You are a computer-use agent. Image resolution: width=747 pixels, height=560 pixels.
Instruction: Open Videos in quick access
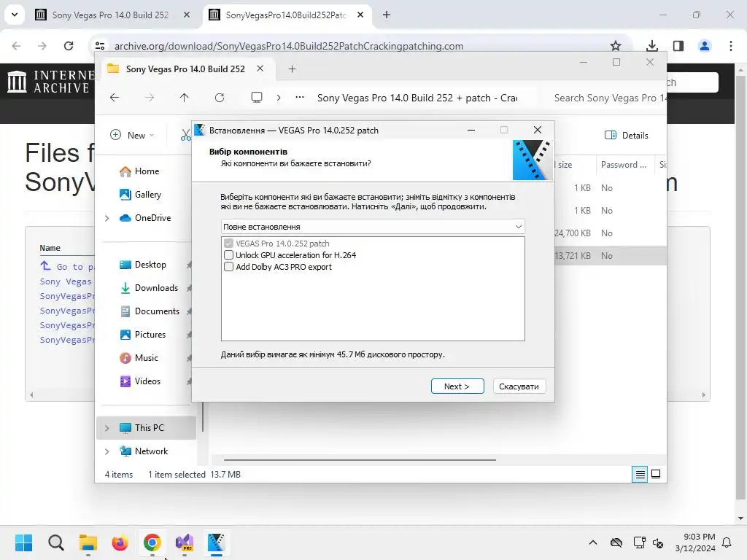pyautogui.click(x=147, y=381)
